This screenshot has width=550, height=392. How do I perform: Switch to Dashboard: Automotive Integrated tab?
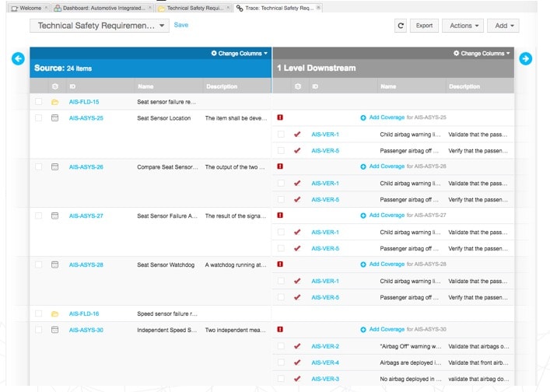(103, 8)
